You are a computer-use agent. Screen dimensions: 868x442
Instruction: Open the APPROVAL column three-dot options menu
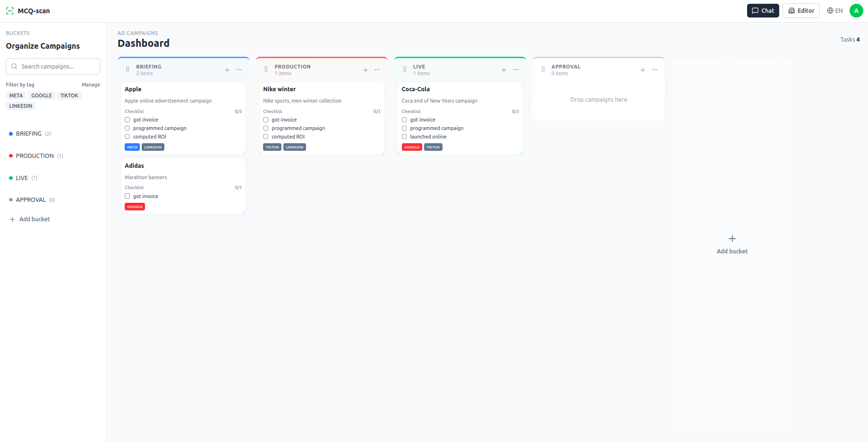pyautogui.click(x=655, y=70)
